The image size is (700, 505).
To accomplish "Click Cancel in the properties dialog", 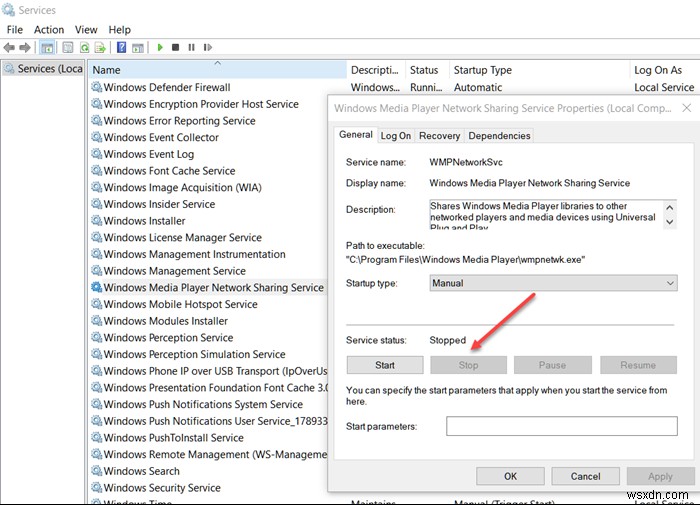I will point(585,476).
